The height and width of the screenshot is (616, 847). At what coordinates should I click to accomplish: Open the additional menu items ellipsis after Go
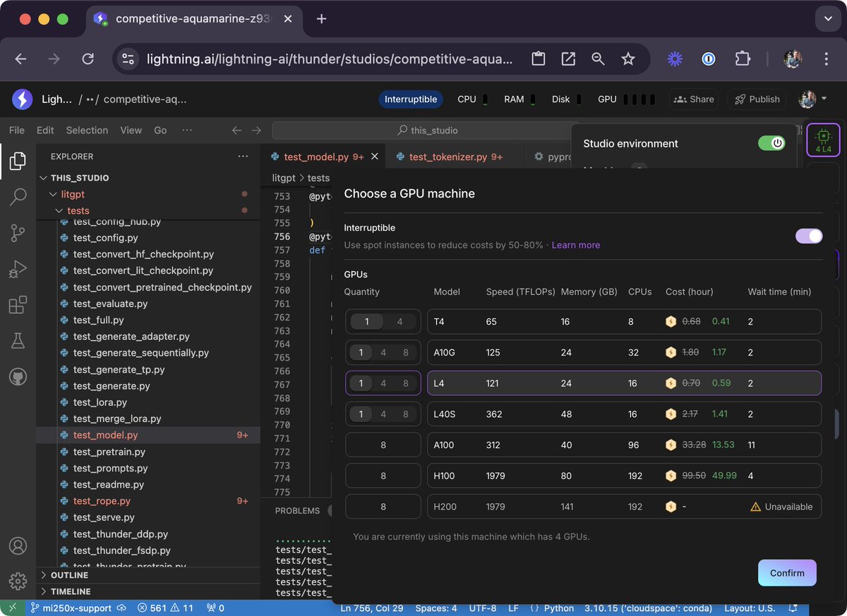(x=187, y=131)
